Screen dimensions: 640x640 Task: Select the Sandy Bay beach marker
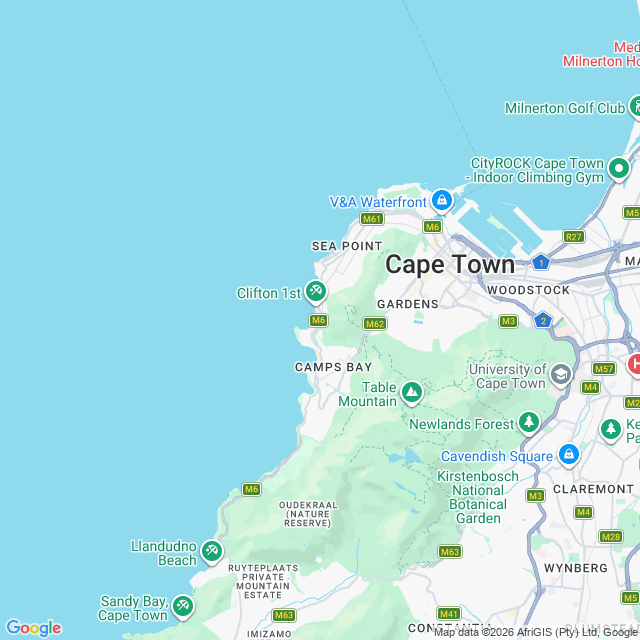182,607
